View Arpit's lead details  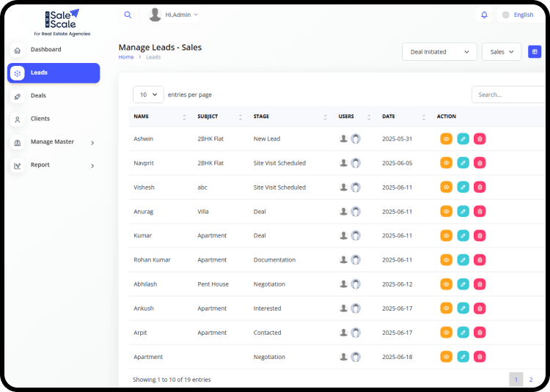pyautogui.click(x=446, y=333)
